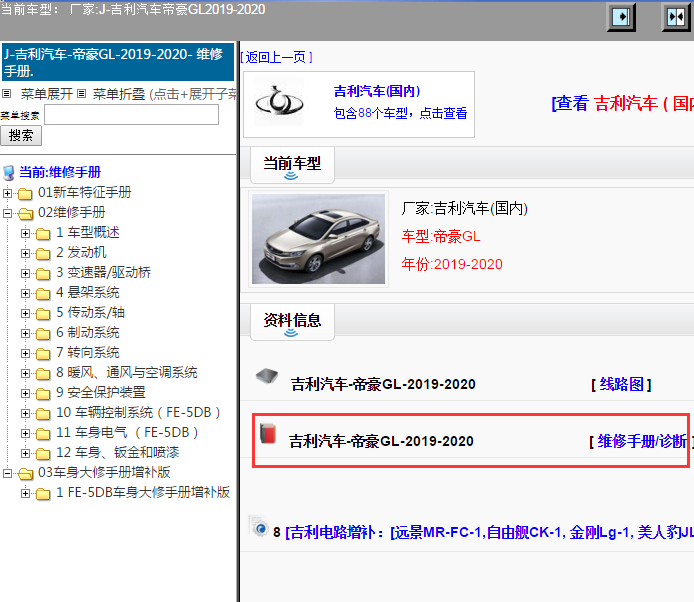Expand the 01新车特征手册 node
Viewport: 694px width, 602px height.
7,193
